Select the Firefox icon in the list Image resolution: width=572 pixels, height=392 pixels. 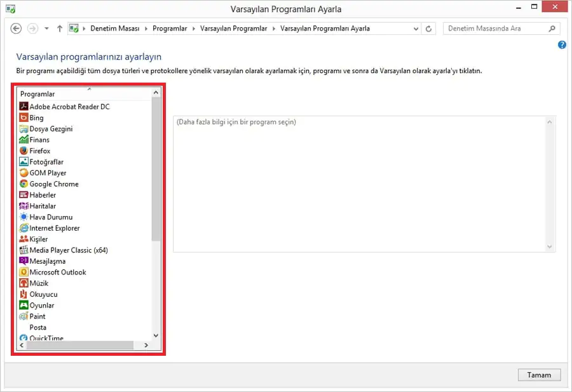[24, 151]
